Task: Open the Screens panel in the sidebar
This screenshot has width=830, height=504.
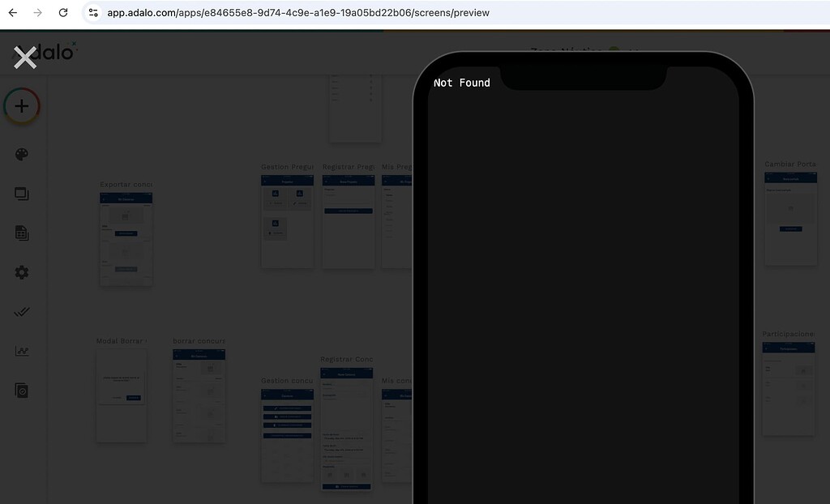Action: [22, 193]
